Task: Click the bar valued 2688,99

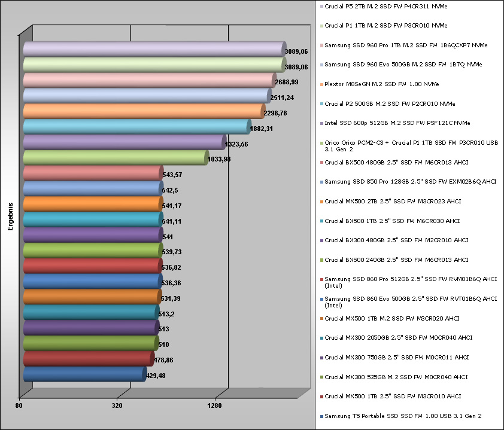Action: pyautogui.click(x=150, y=80)
